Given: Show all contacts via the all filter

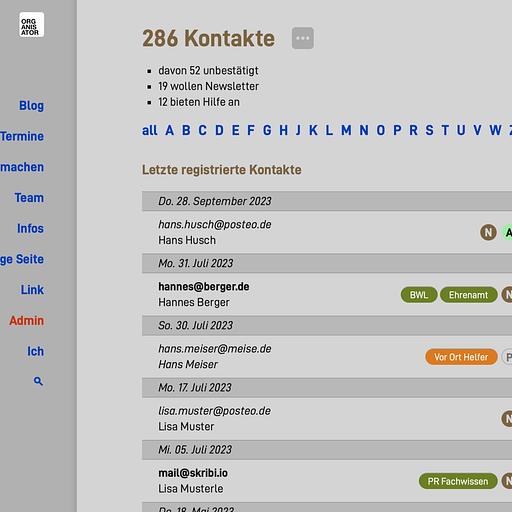Looking at the screenshot, I should tap(150, 130).
